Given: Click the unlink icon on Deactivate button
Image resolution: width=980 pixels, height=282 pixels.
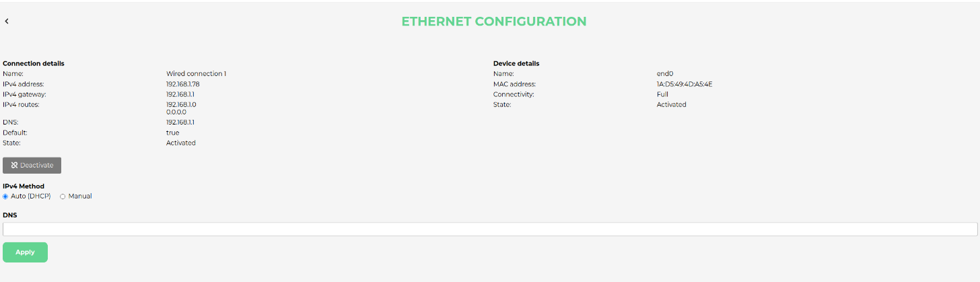Looking at the screenshot, I should point(14,166).
